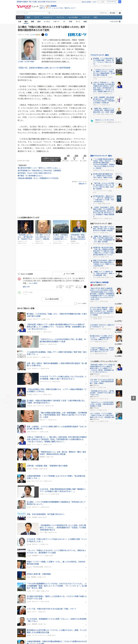Image resolution: width=138 pixels, height=644 pixels.
Task: Open the 玉川徹氏 article photo
Action: (29, 49)
